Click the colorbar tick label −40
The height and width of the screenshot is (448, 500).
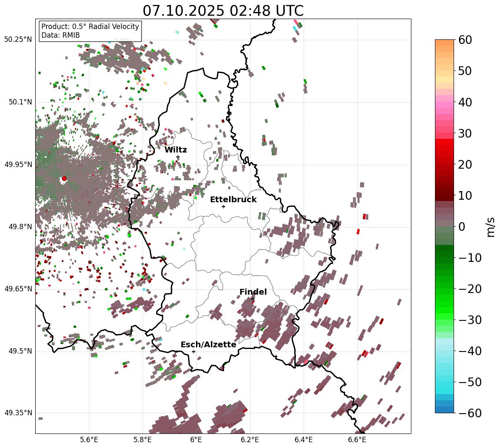coord(470,351)
